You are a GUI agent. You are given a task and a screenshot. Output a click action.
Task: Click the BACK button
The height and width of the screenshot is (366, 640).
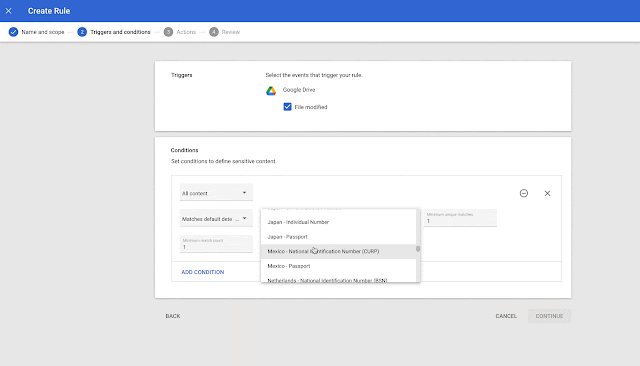[173, 316]
